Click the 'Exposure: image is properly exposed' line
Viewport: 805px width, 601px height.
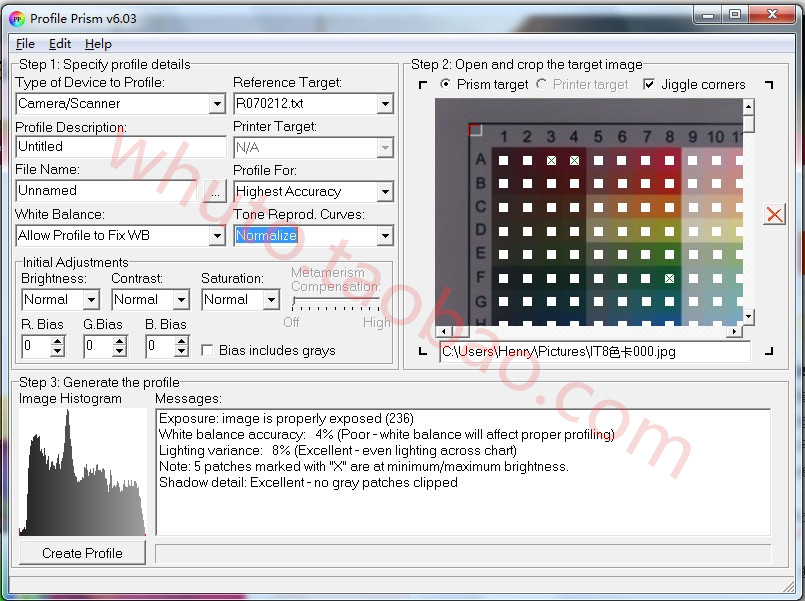click(x=286, y=419)
